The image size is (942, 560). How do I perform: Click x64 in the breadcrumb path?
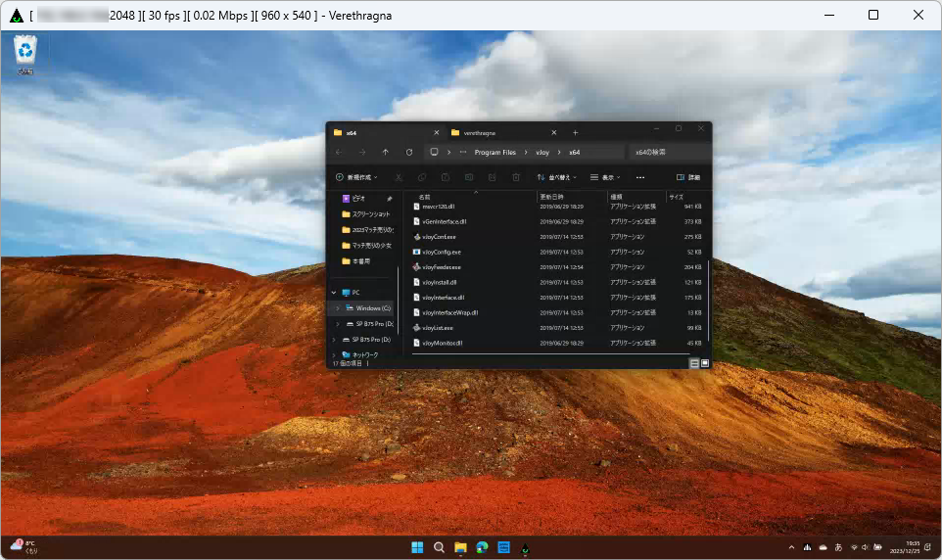(575, 153)
